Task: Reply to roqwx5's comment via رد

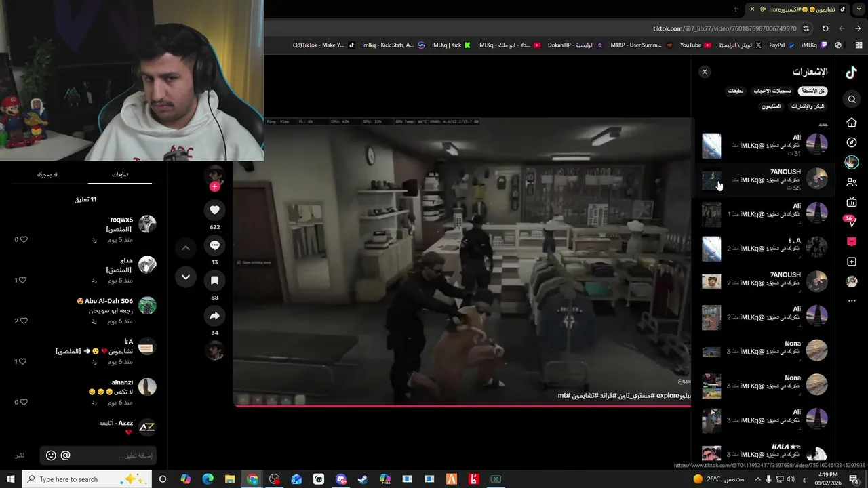Action: (94, 240)
